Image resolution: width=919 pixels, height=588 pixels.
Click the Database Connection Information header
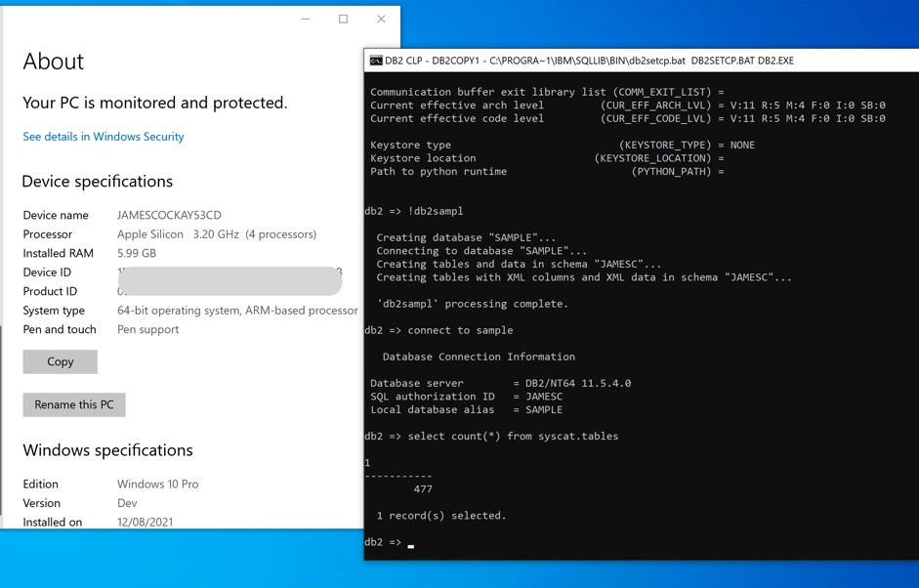479,357
